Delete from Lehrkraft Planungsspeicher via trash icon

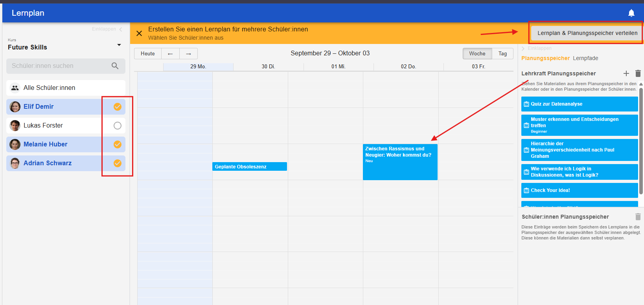click(x=638, y=73)
